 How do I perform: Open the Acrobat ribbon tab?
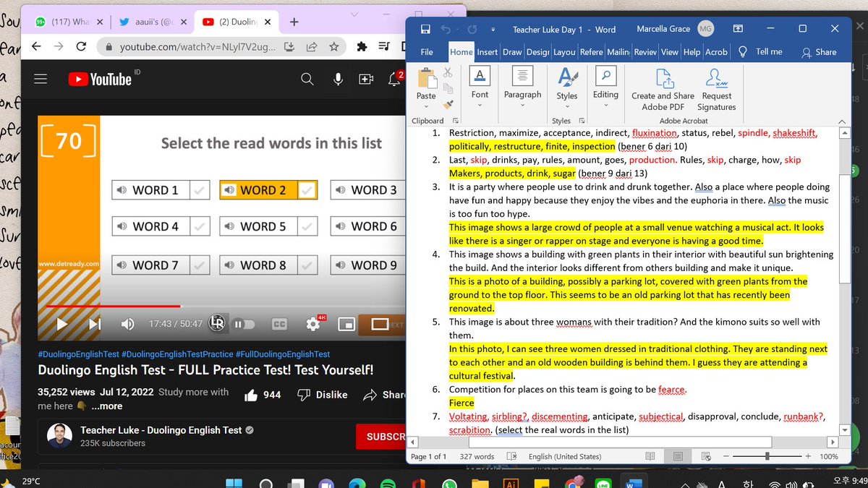tap(716, 52)
